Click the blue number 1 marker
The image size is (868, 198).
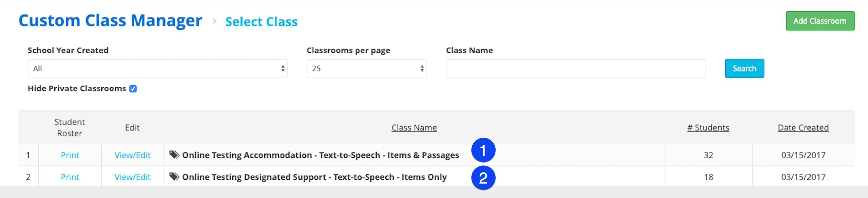[x=483, y=150]
